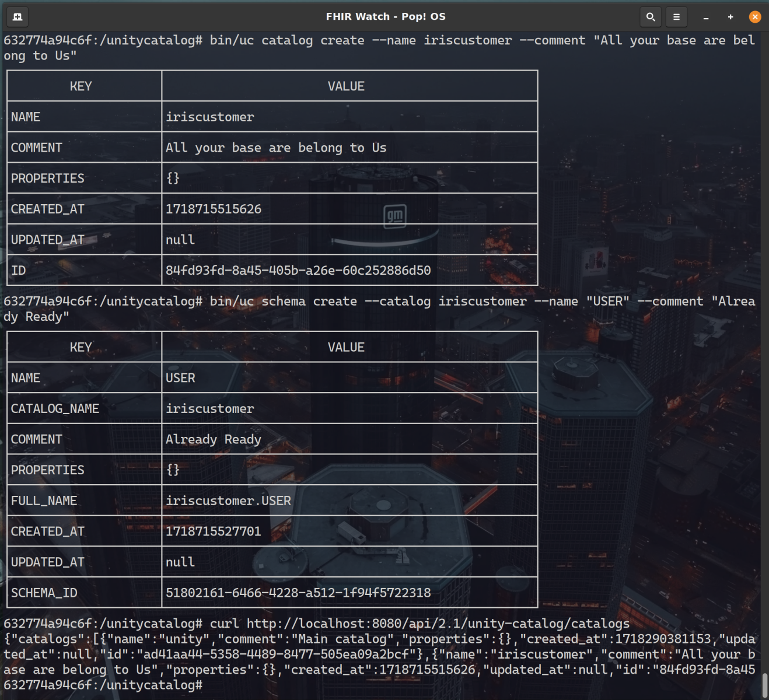Click the FULL_NAME value iriscustomer.USER
The height and width of the screenshot is (700, 769).
click(x=228, y=501)
